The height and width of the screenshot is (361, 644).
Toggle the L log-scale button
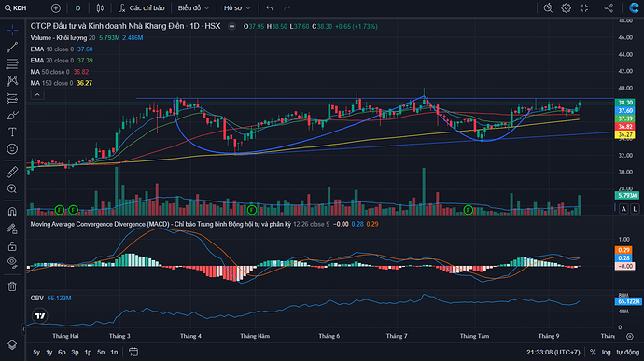pos(635,209)
